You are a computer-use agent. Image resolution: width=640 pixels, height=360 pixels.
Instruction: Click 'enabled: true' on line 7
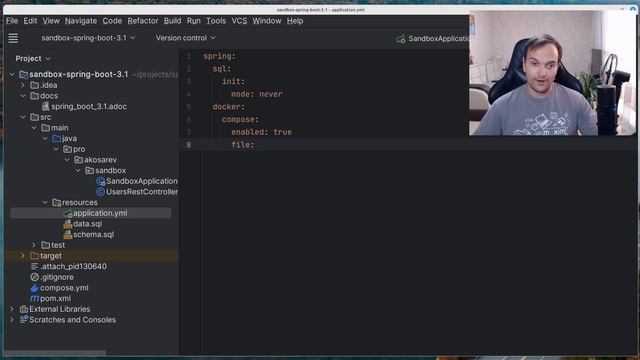tap(262, 132)
